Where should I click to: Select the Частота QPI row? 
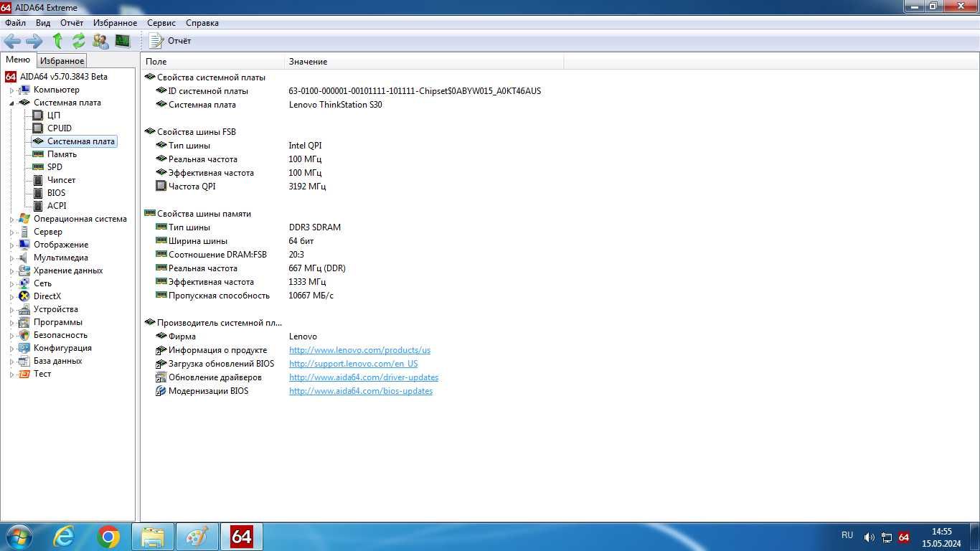(x=240, y=187)
